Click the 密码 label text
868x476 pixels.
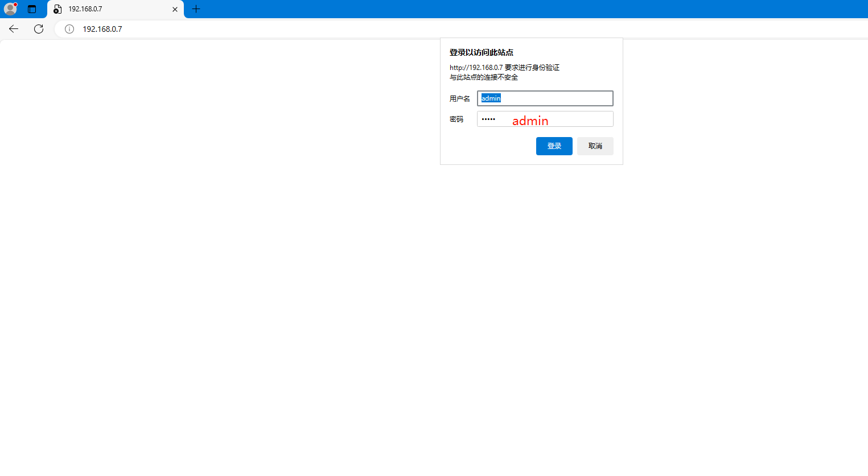pos(456,119)
